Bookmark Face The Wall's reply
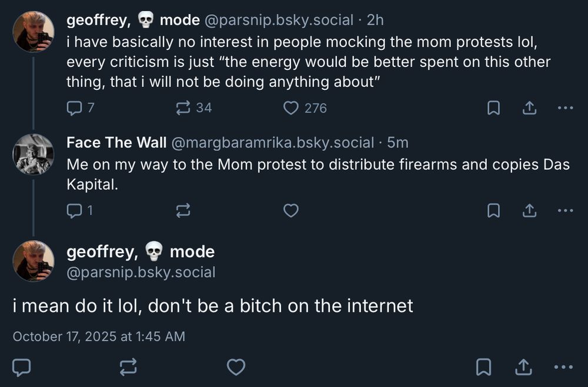The height and width of the screenshot is (387, 588). [494, 210]
